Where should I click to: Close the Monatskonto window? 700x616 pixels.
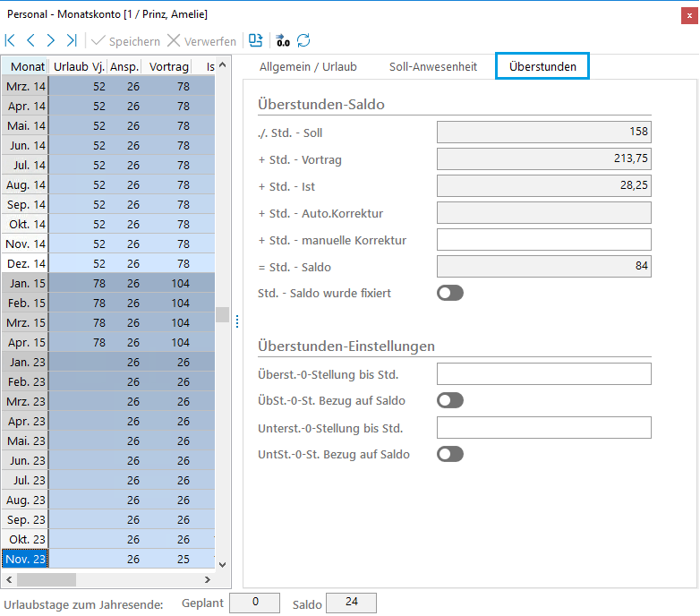(x=687, y=14)
